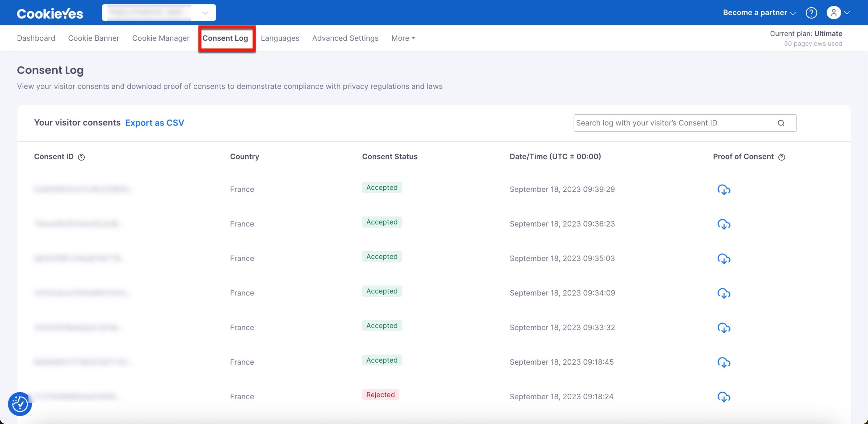
Task: Open the More navigation dropdown
Action: (x=402, y=38)
